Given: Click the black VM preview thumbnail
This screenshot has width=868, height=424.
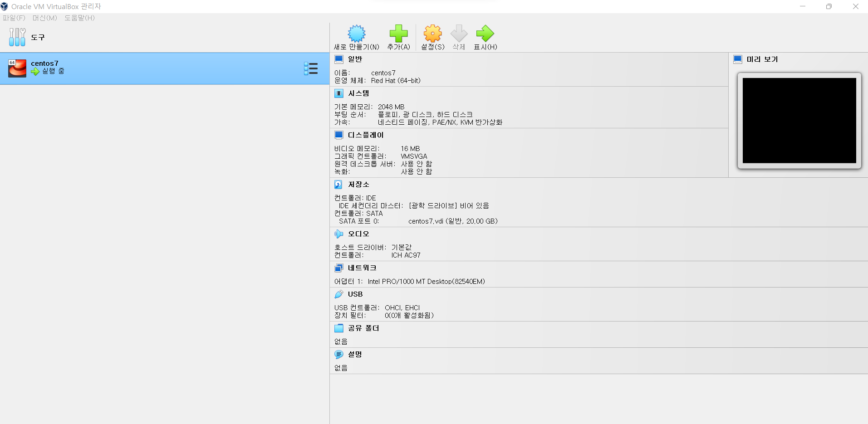Looking at the screenshot, I should pos(799,121).
